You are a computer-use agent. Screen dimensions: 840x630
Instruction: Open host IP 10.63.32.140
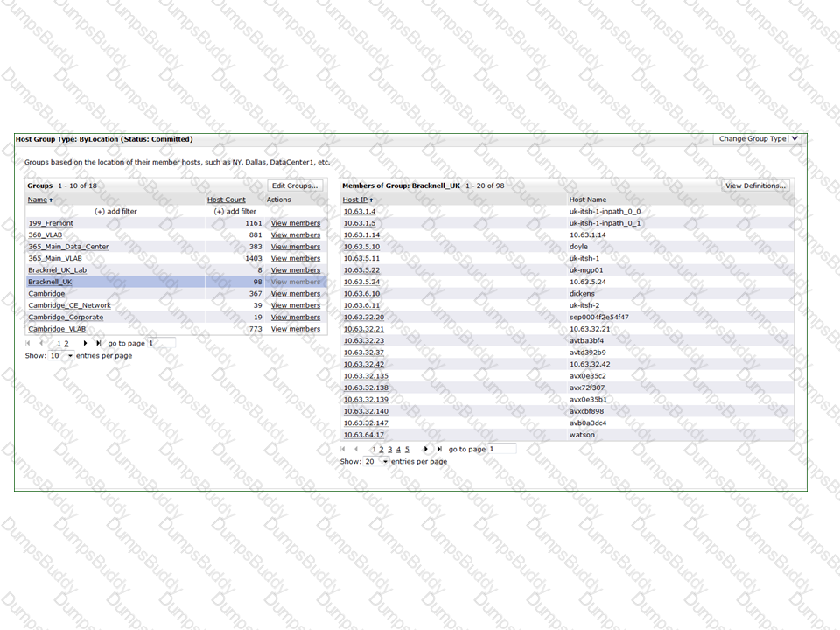(x=366, y=412)
